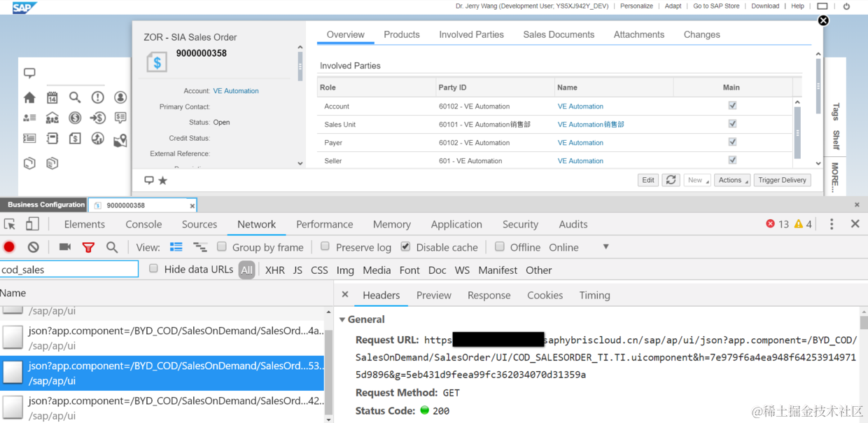
Task: Toggle the DevTools device toolbar icon
Action: [x=32, y=224]
